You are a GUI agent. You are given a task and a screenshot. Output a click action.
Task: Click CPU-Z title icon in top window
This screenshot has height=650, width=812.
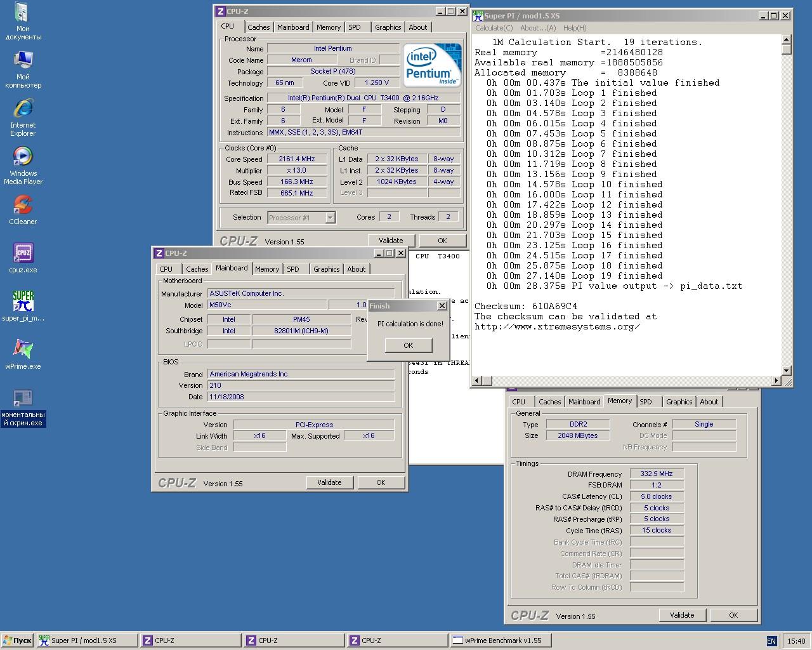point(220,11)
